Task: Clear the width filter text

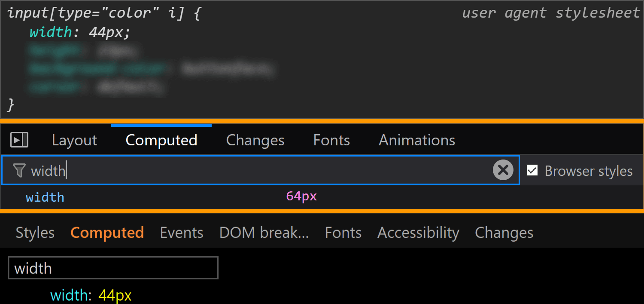Action: tap(503, 170)
